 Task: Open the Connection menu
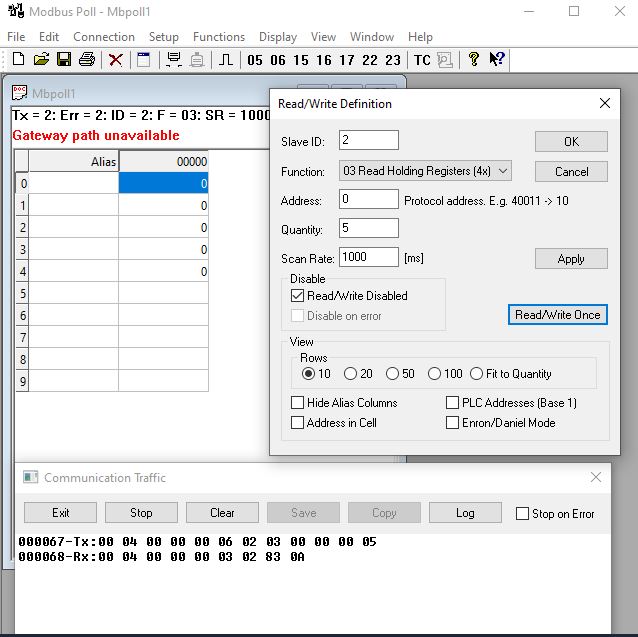[104, 37]
